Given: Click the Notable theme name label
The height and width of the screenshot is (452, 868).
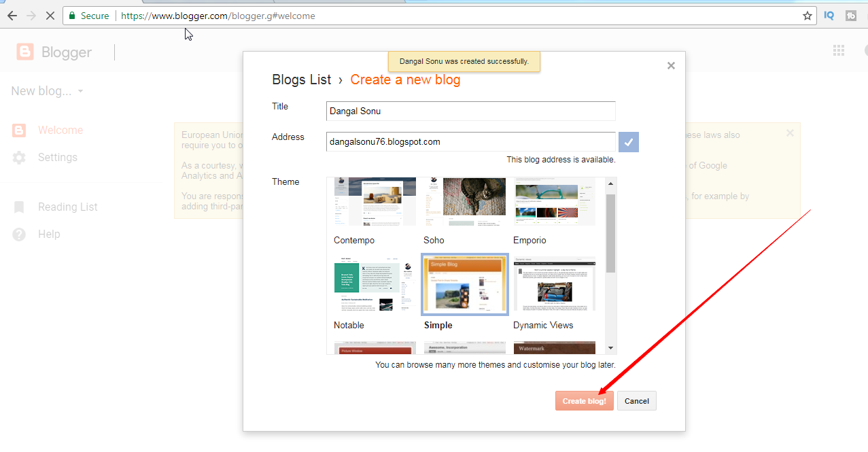Looking at the screenshot, I should [349, 326].
